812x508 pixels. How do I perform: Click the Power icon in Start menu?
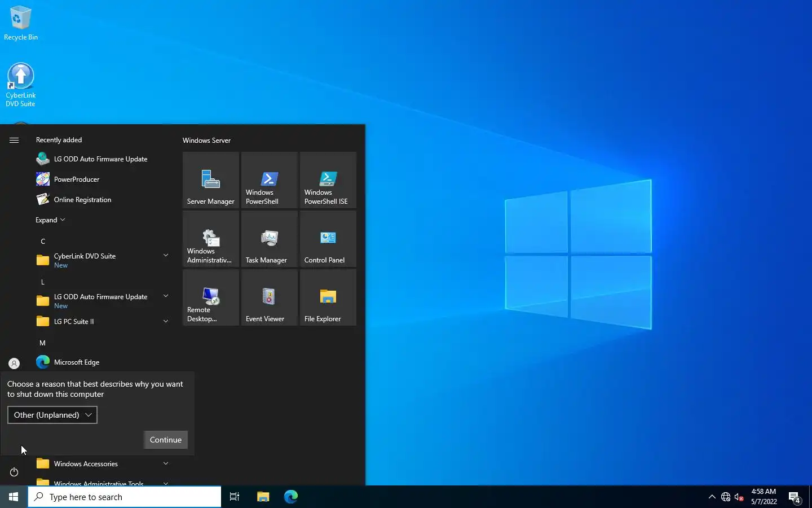(14, 472)
